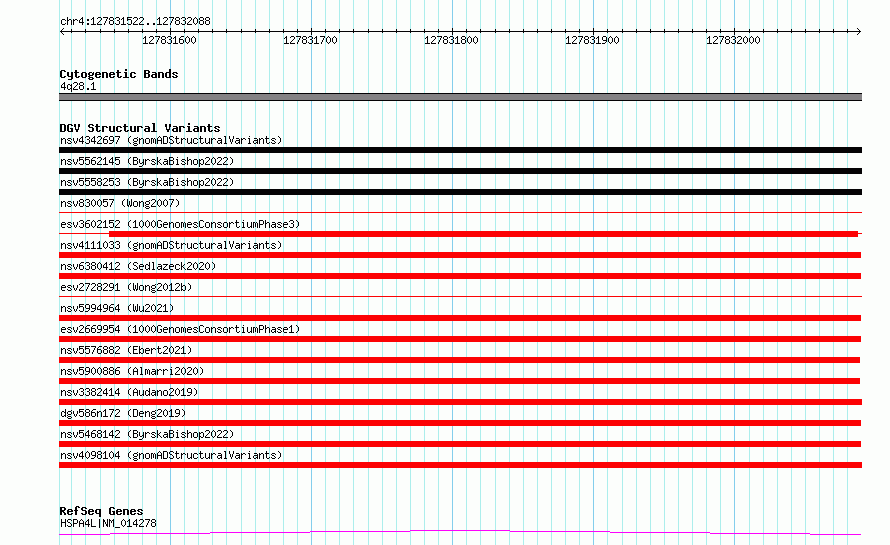This screenshot has width=890, height=545.
Task: Open the Cytogenetic Bands track heading
Action: click(x=119, y=74)
